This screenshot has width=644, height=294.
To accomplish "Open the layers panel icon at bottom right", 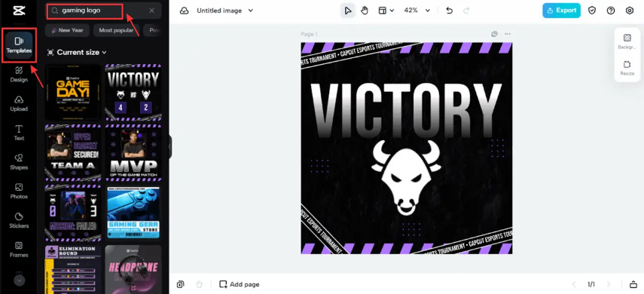I will tap(633, 284).
